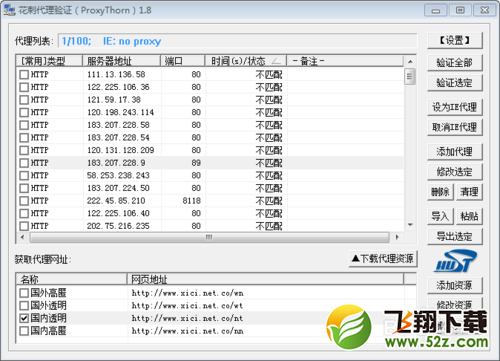Screen dimensions: 500x361
Task: Click the 名称 column header
Action: [71, 279]
